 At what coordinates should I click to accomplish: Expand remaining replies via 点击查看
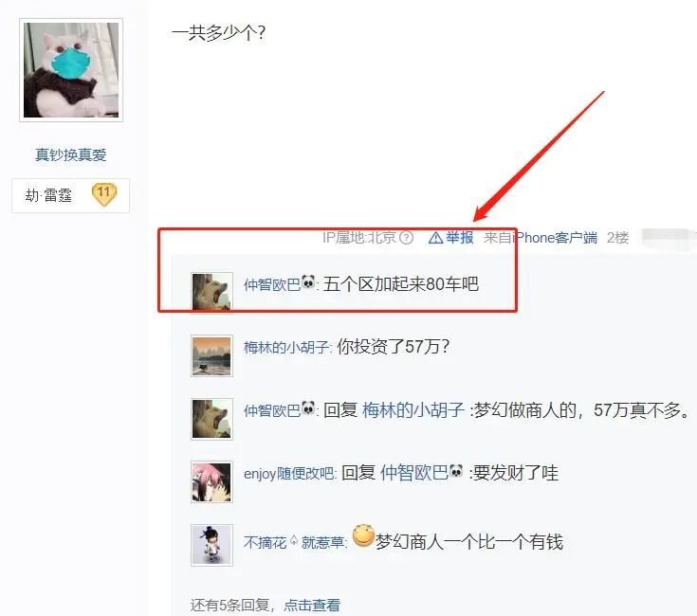tap(312, 605)
